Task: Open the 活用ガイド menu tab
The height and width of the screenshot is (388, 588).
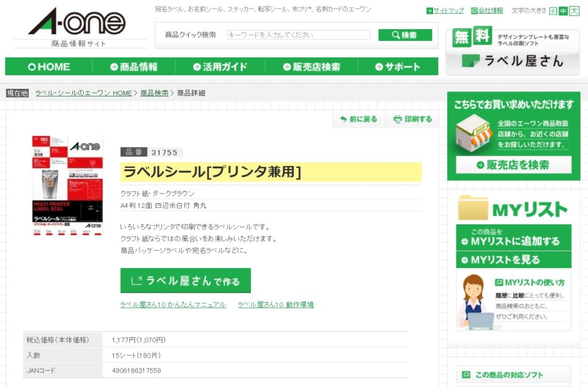Action: (x=220, y=67)
